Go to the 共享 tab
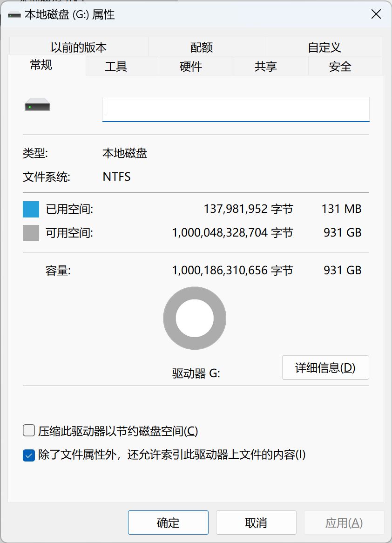The image size is (392, 543). [266, 67]
